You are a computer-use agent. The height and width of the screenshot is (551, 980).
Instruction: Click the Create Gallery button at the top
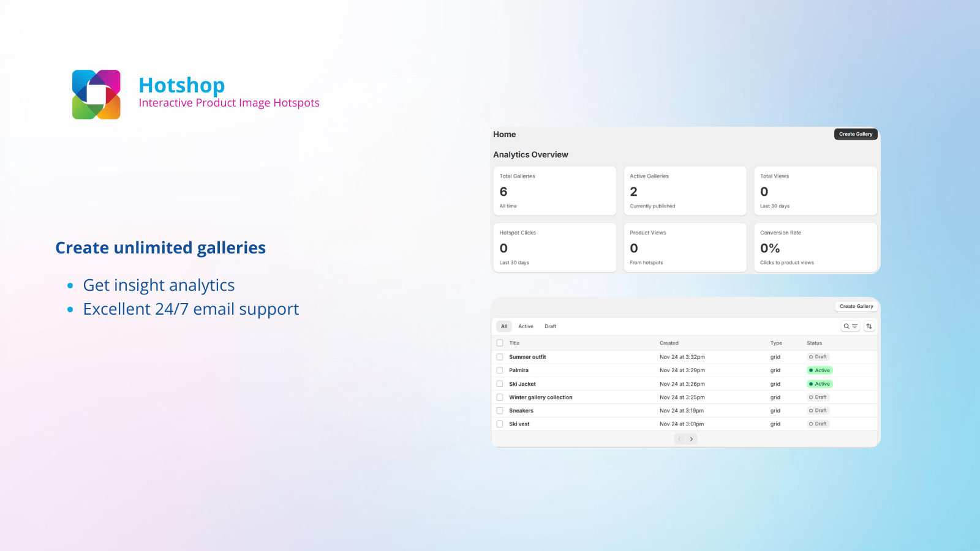coord(855,134)
